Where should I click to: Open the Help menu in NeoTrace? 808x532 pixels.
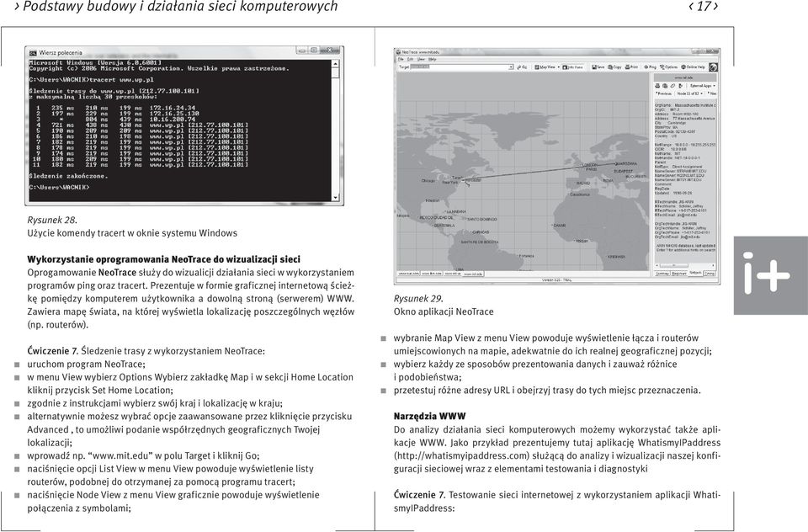pyautogui.click(x=432, y=59)
